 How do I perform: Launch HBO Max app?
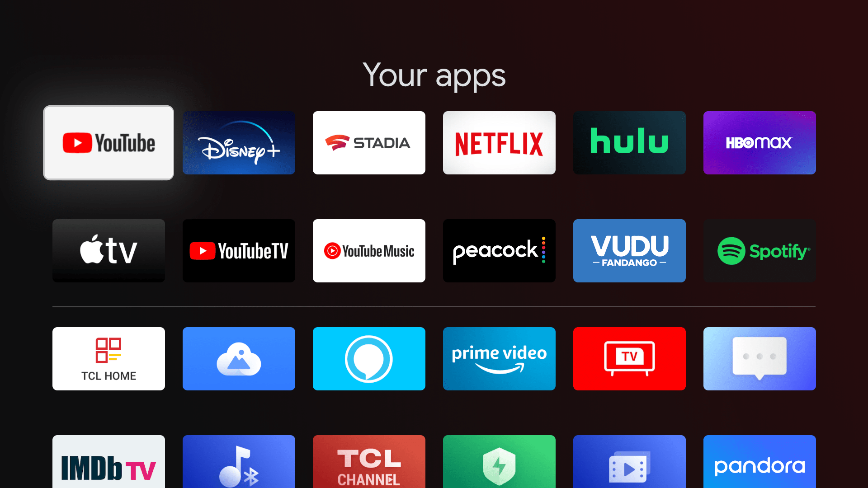pos(759,143)
